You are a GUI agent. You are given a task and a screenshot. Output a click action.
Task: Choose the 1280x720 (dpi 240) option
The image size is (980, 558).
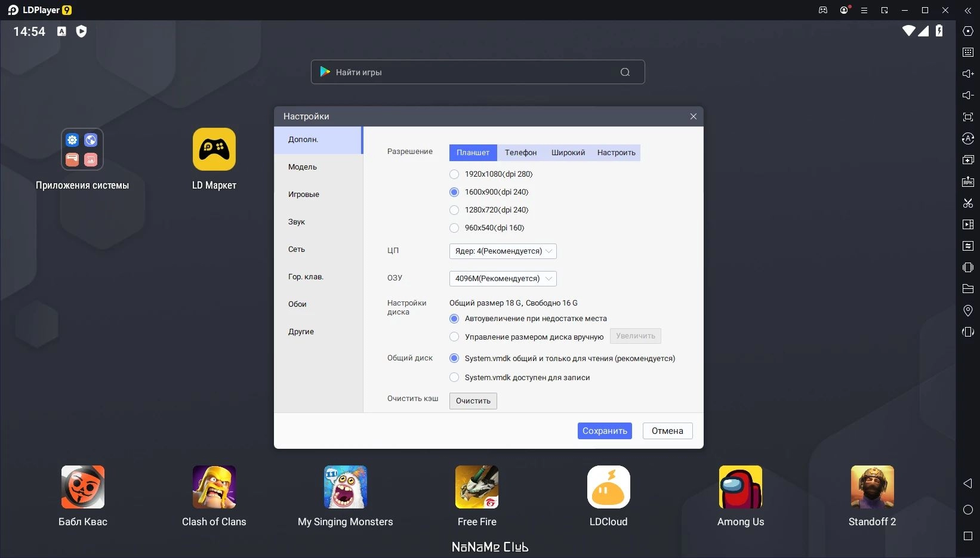[454, 210]
